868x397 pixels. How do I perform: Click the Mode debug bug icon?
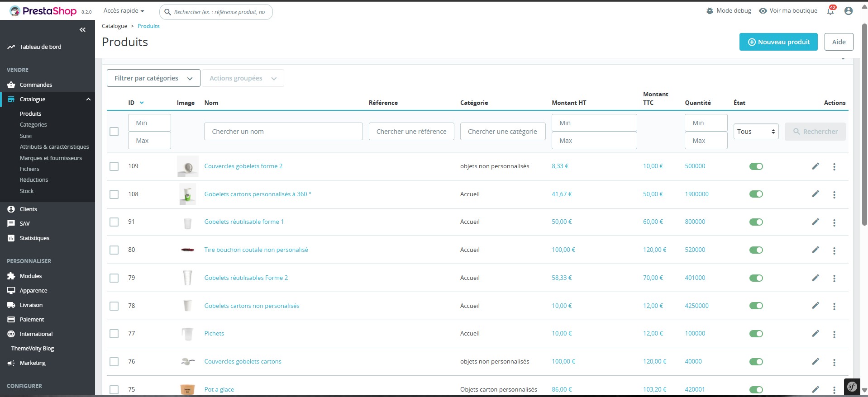tap(710, 11)
